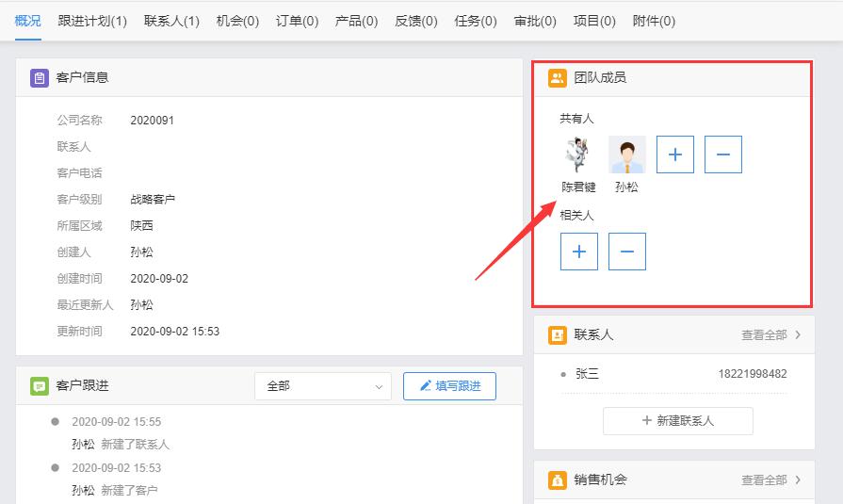Screen dimensions: 843x504
Task: Click the 填写跟进 button
Action: pyautogui.click(x=449, y=386)
